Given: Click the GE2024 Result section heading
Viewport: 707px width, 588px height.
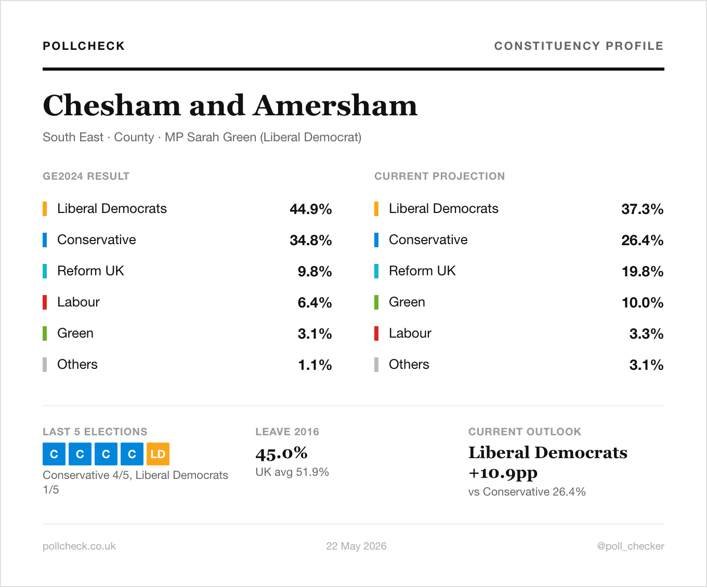Looking at the screenshot, I should pyautogui.click(x=86, y=176).
